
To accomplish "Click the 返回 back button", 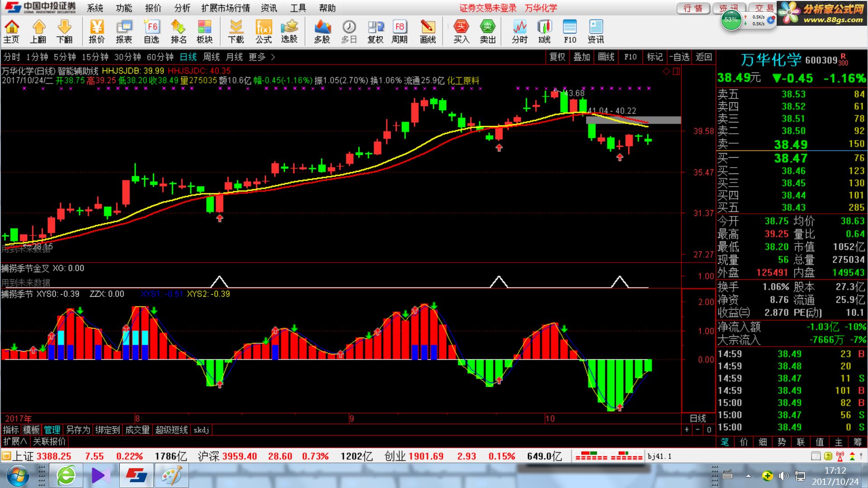I will click(x=704, y=57).
